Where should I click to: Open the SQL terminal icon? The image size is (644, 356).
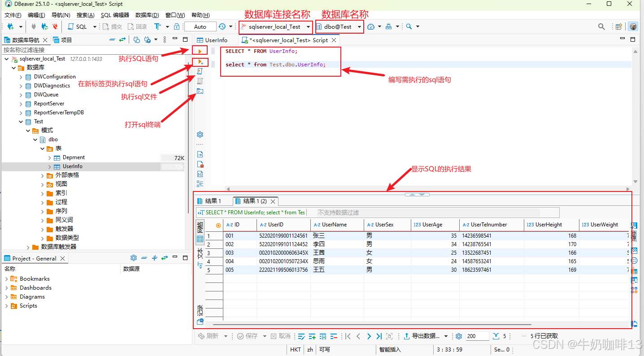coord(200,91)
